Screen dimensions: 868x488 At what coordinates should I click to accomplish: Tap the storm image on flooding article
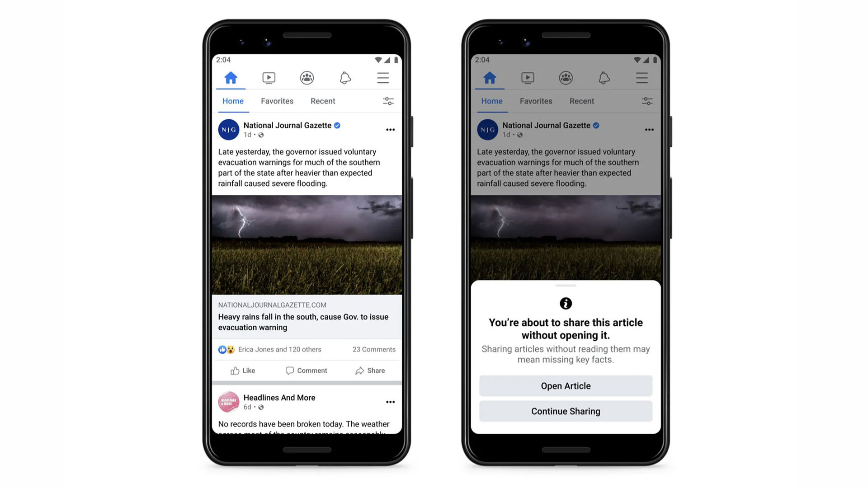(307, 245)
